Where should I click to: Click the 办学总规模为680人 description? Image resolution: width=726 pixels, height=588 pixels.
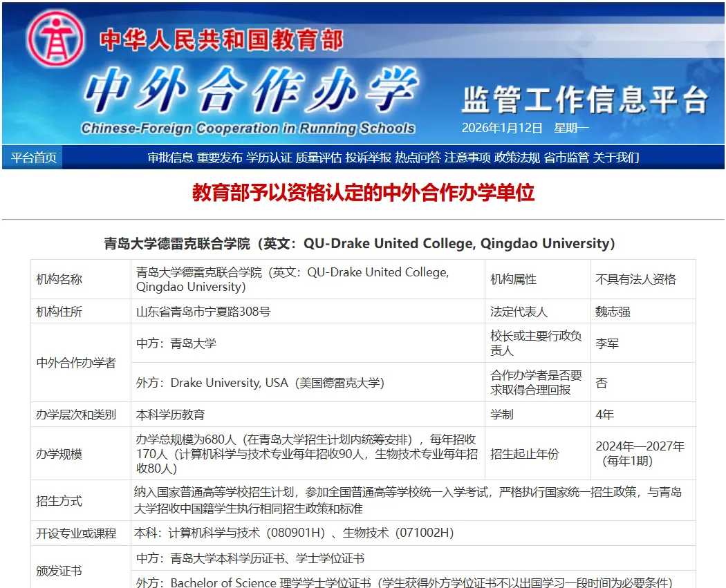coord(306,454)
